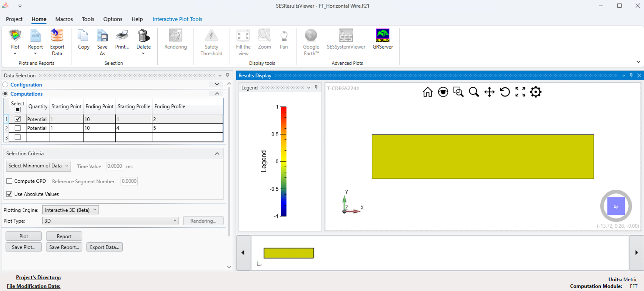The height and width of the screenshot is (291, 644).
Task: Click the Rendering... button
Action: tap(203, 221)
